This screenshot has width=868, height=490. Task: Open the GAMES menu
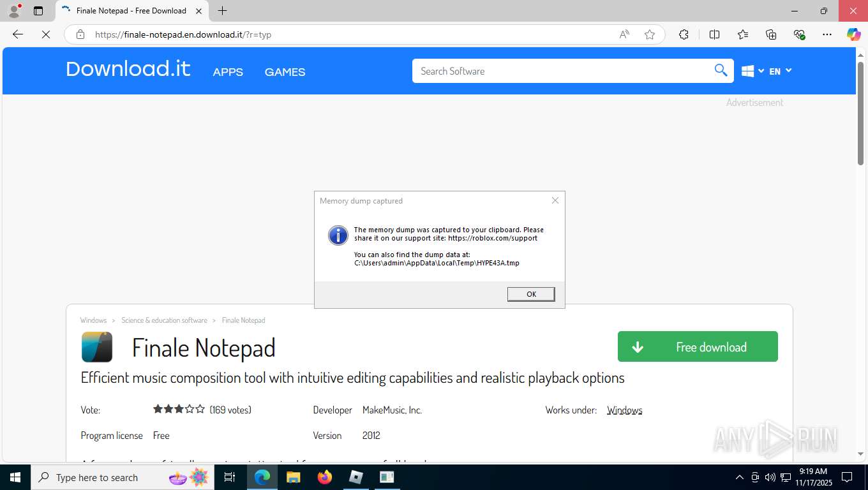(285, 72)
